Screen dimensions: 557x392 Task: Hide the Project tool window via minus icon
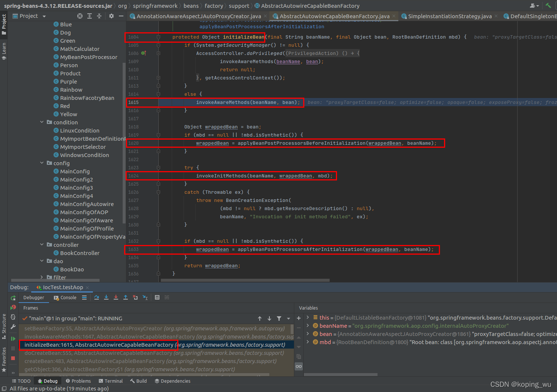pyautogui.click(x=121, y=16)
